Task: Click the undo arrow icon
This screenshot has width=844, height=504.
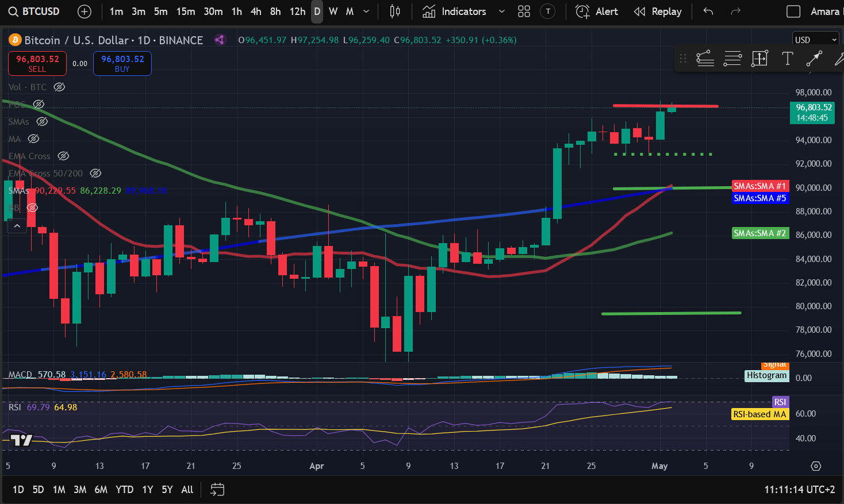Action: 708,11
